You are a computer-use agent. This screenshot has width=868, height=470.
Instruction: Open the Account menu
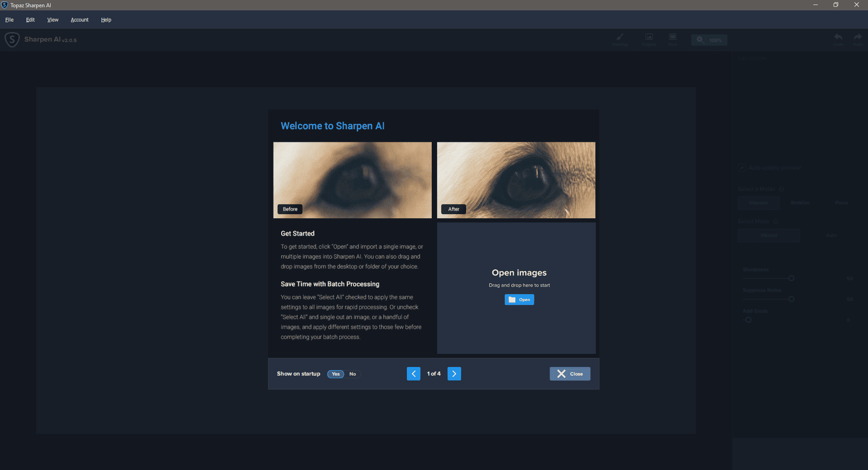pyautogui.click(x=80, y=20)
